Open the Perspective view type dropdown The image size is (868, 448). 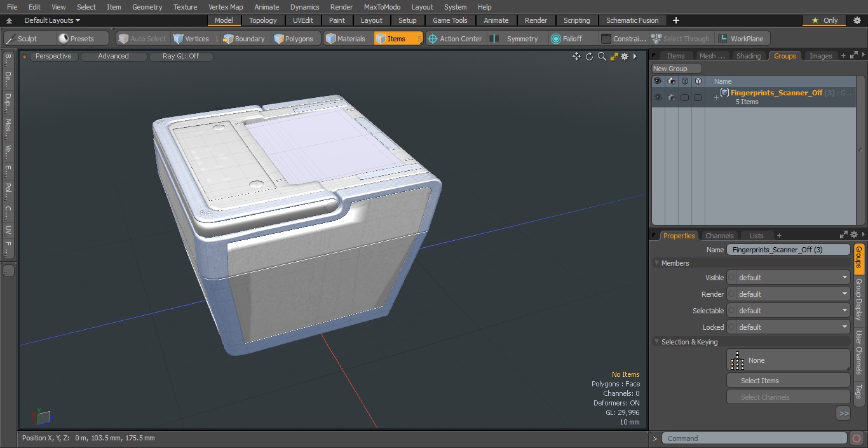pyautogui.click(x=53, y=57)
